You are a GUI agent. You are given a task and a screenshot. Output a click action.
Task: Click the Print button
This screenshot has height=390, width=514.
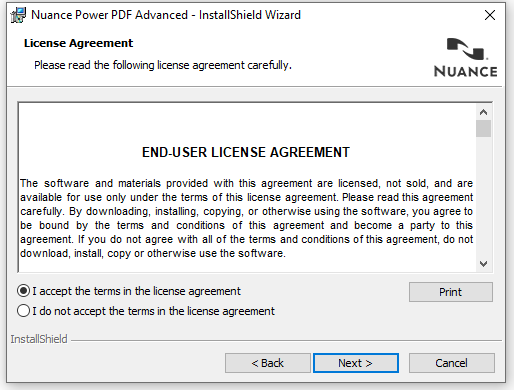point(451,292)
